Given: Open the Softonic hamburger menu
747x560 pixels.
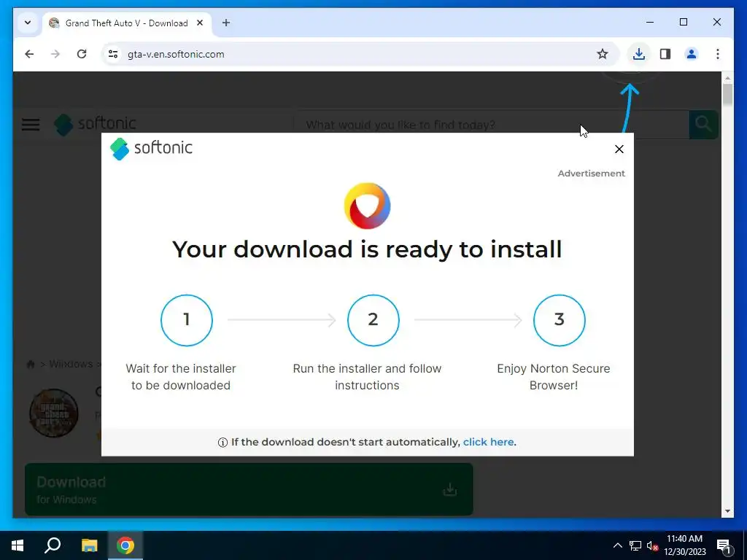Looking at the screenshot, I should [31, 125].
